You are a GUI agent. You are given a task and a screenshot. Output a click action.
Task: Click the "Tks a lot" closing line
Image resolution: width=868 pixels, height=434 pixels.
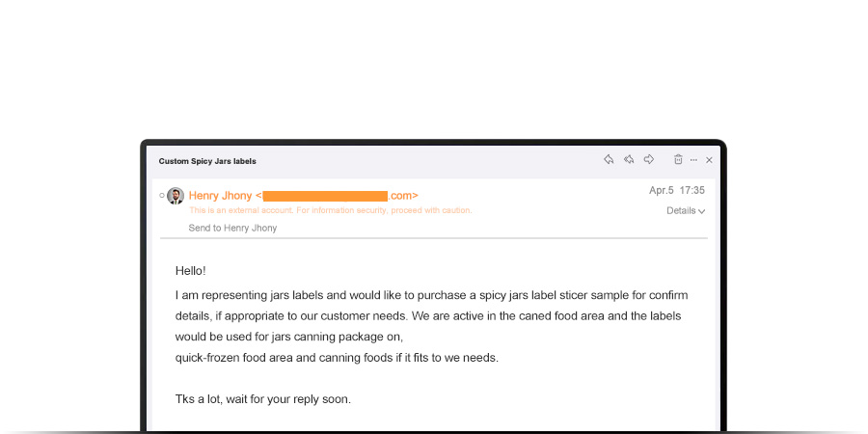click(x=262, y=399)
